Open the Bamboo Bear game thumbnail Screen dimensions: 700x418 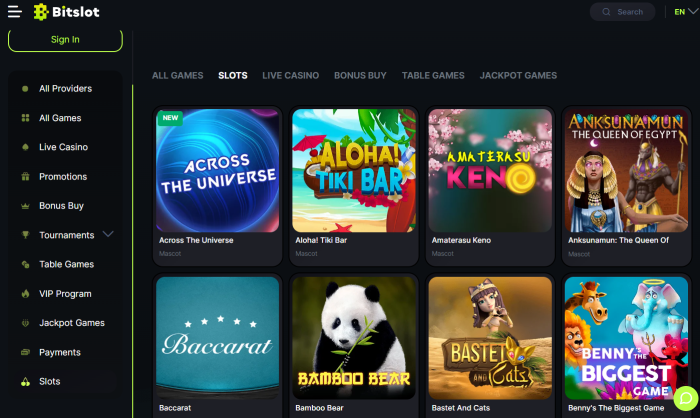354,338
